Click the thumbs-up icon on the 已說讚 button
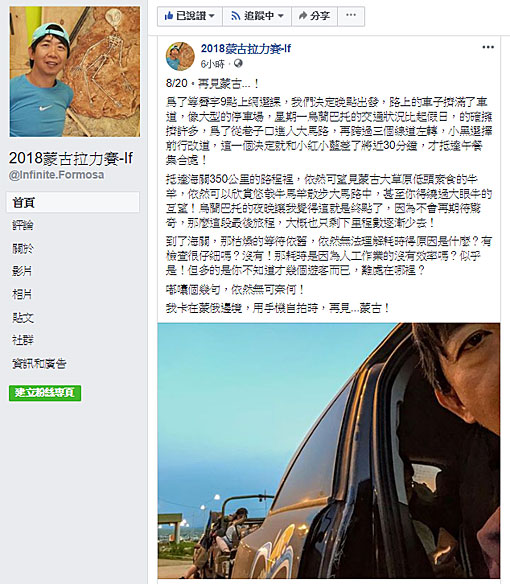This screenshot has width=510, height=584. [x=168, y=16]
